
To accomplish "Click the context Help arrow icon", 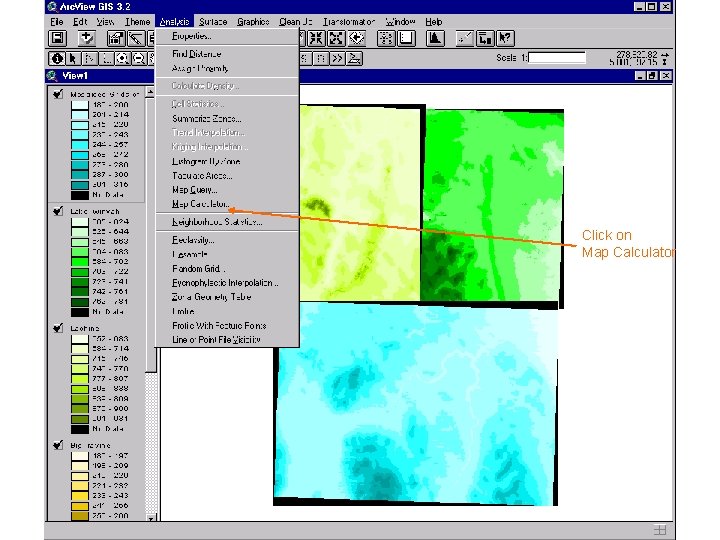I will 505,39.
